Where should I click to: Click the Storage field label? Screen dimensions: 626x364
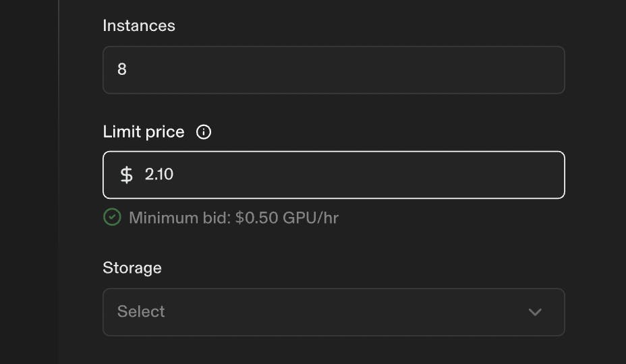[x=132, y=268]
